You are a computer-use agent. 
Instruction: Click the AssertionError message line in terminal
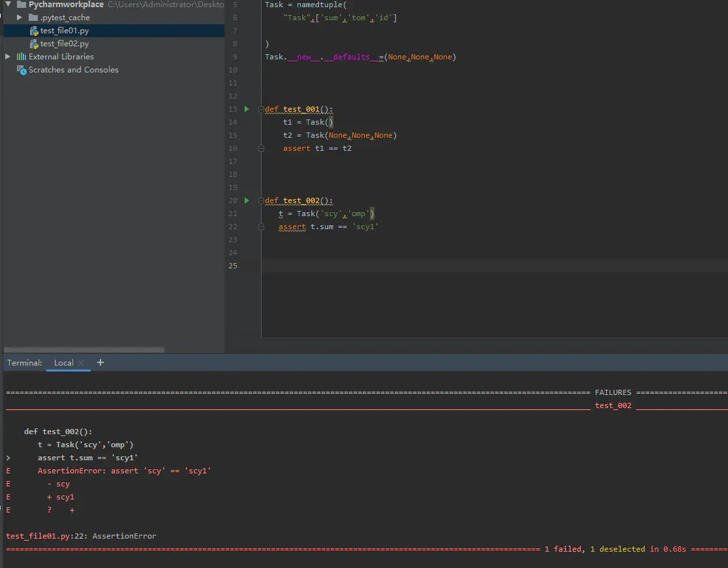coord(124,471)
